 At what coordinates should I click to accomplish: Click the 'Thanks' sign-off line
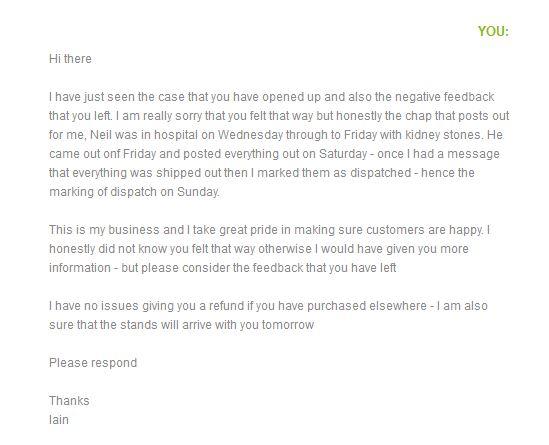pyautogui.click(x=69, y=401)
